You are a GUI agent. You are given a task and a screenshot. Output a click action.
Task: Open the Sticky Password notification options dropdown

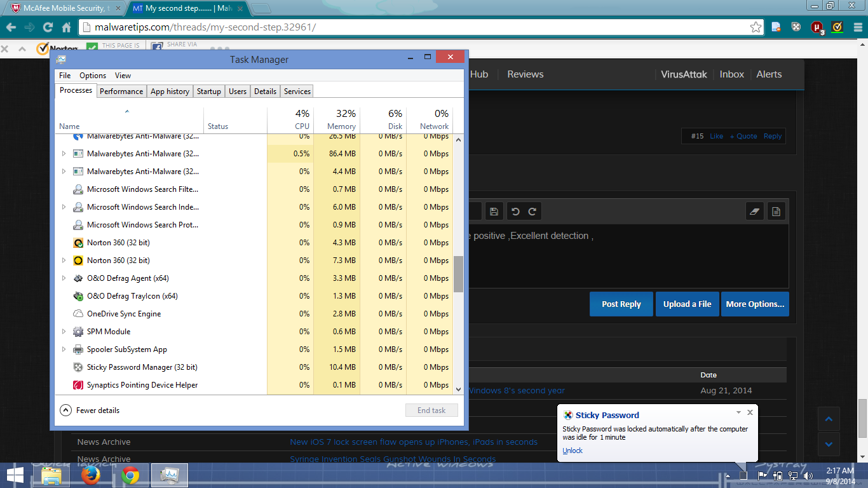pos(738,412)
